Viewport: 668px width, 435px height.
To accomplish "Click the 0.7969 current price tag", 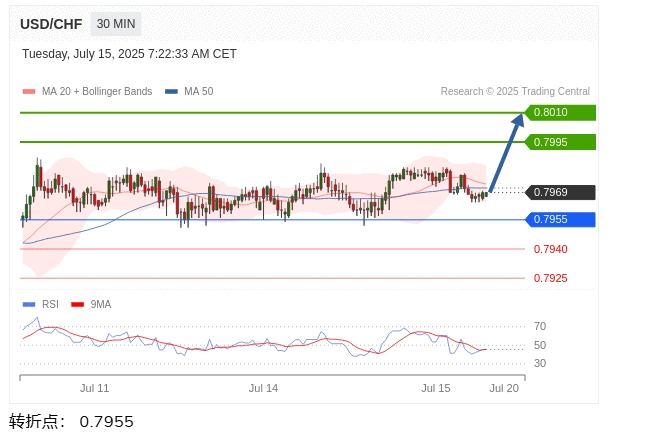I will [560, 192].
